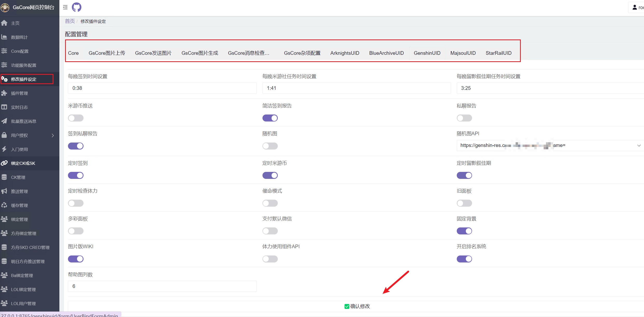Turn on the 私聊报告 switch
Image resolution: width=644 pixels, height=317 pixels.
pos(464,118)
